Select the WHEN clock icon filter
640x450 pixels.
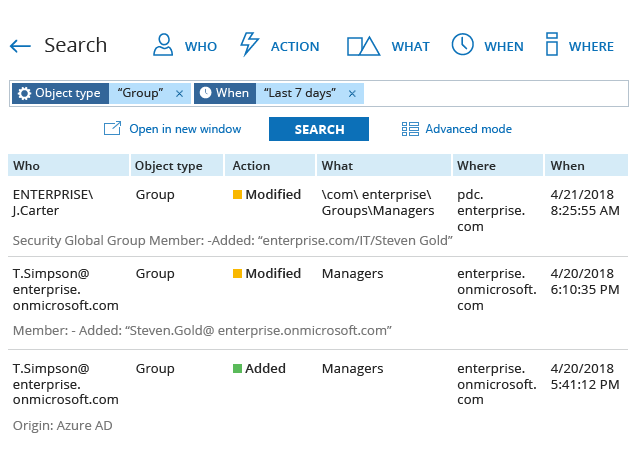tap(462, 45)
